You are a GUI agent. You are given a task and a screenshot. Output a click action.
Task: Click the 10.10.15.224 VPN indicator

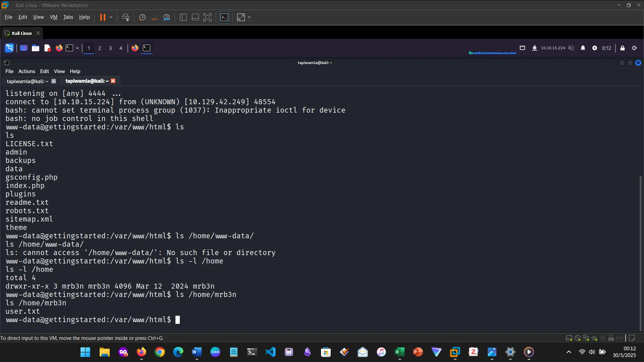553,48
